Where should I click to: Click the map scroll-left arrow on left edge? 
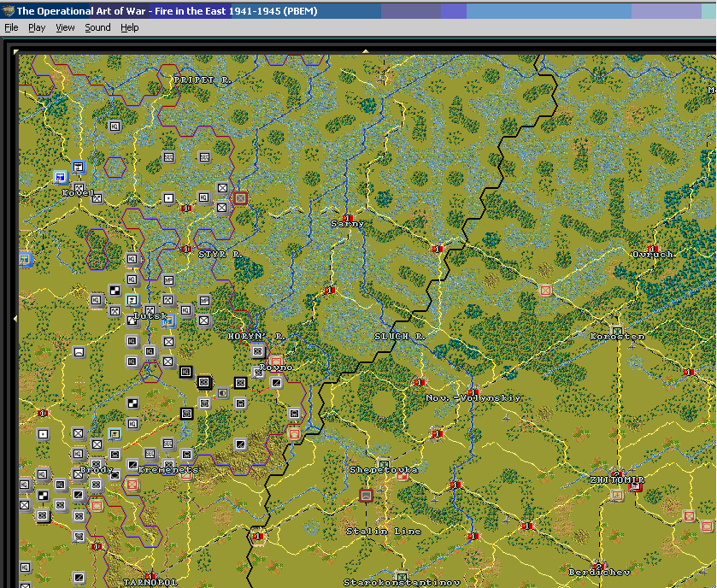[x=15, y=318]
